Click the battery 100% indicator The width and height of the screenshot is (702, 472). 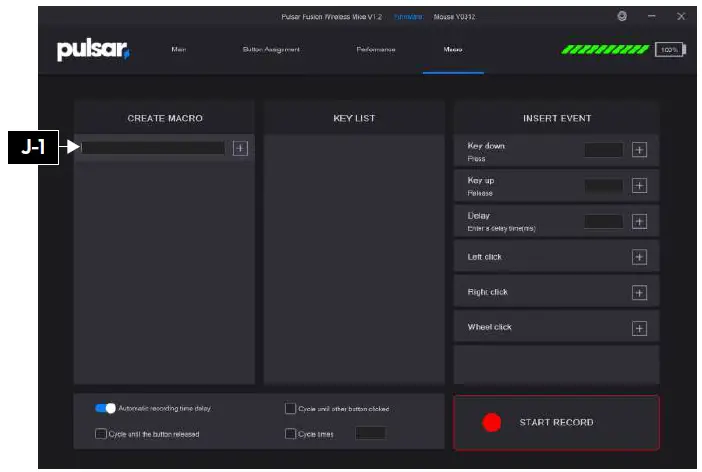coord(670,50)
